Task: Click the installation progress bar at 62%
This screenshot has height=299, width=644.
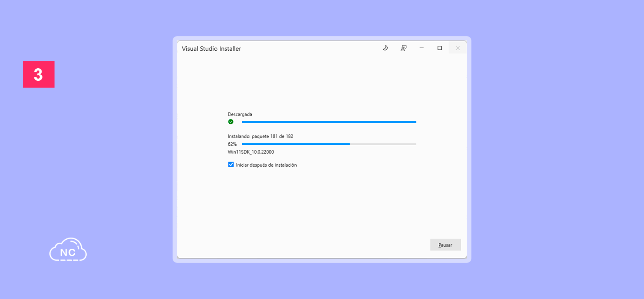Action: pos(329,144)
